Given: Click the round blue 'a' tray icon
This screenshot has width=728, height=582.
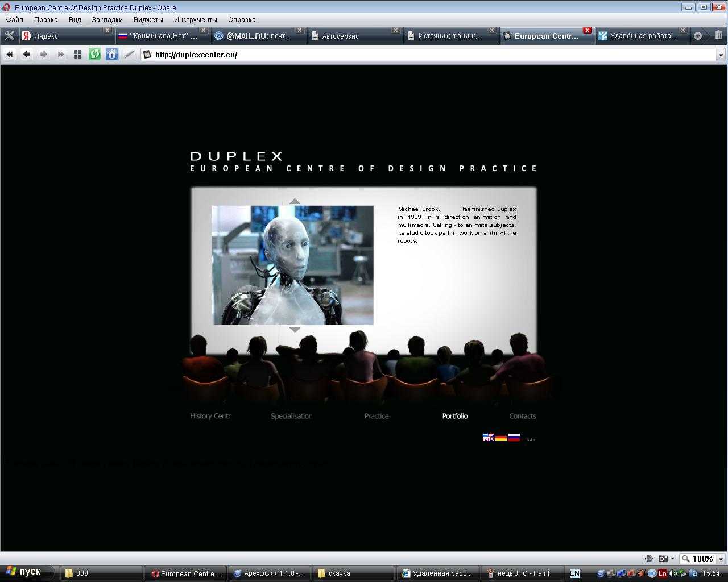Looking at the screenshot, I should 693,573.
